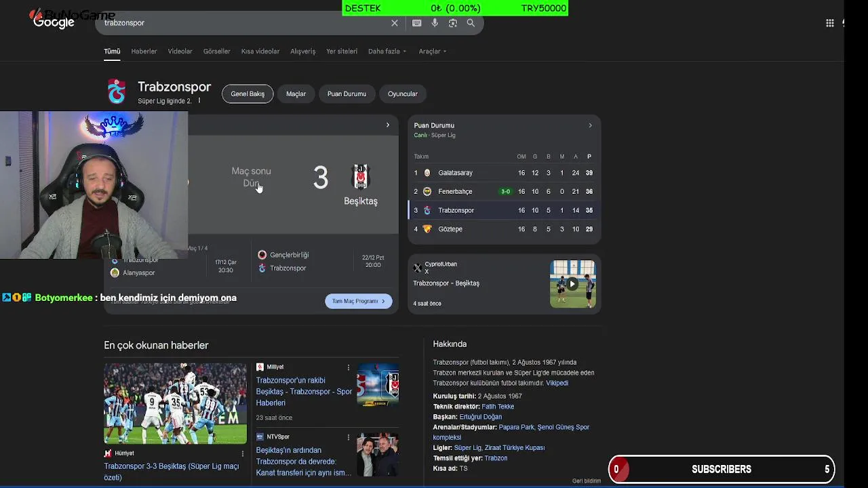Screen dimensions: 868x488
Task: Expand the match card with its chevron arrow
Action: pyautogui.click(x=388, y=125)
